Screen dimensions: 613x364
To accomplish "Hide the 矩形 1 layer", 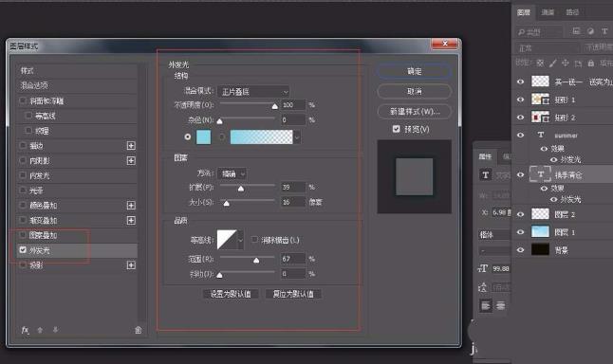I will [520, 100].
